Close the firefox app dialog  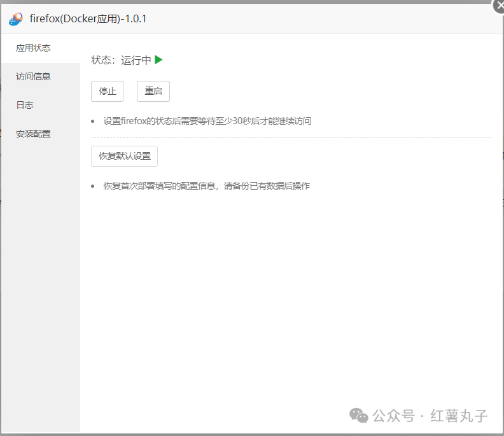pyautogui.click(x=500, y=4)
